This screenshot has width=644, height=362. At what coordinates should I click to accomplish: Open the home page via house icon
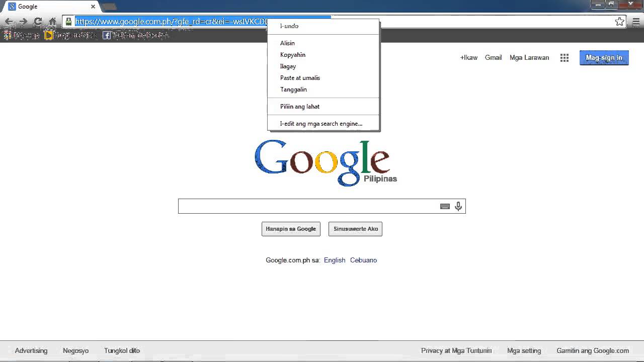52,22
